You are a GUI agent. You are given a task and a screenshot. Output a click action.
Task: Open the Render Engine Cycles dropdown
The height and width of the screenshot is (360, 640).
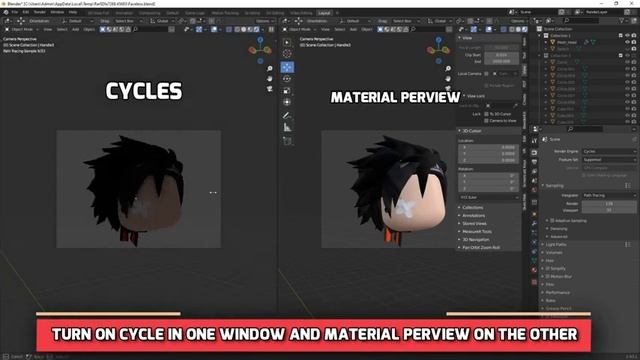coord(609,151)
